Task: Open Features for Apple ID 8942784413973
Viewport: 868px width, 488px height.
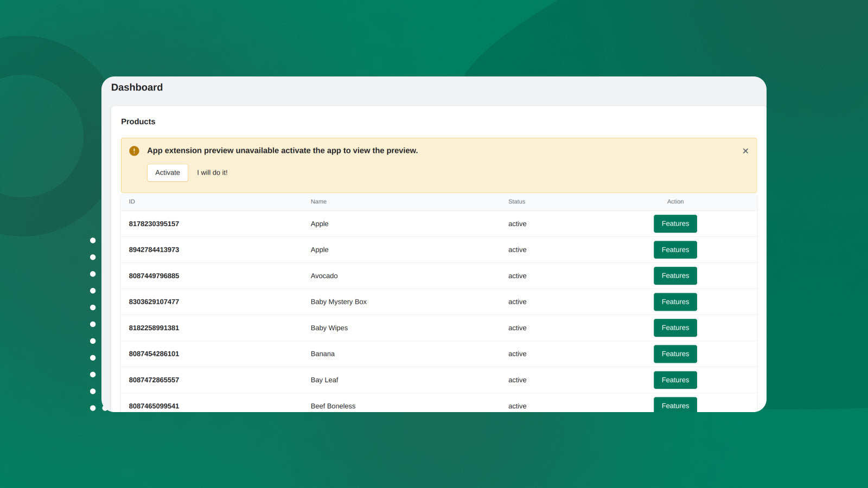Action: tap(675, 249)
